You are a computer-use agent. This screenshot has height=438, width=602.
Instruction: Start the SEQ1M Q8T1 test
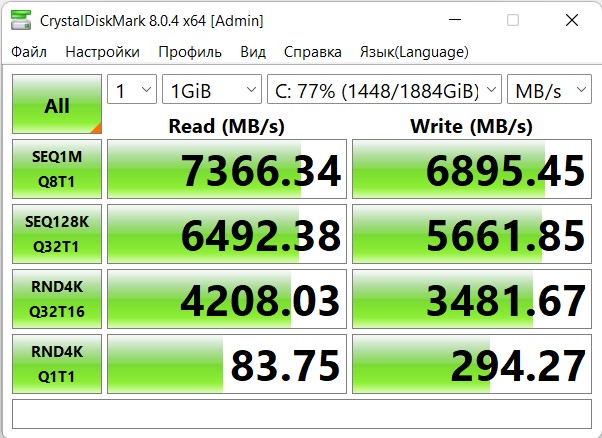pyautogui.click(x=57, y=169)
